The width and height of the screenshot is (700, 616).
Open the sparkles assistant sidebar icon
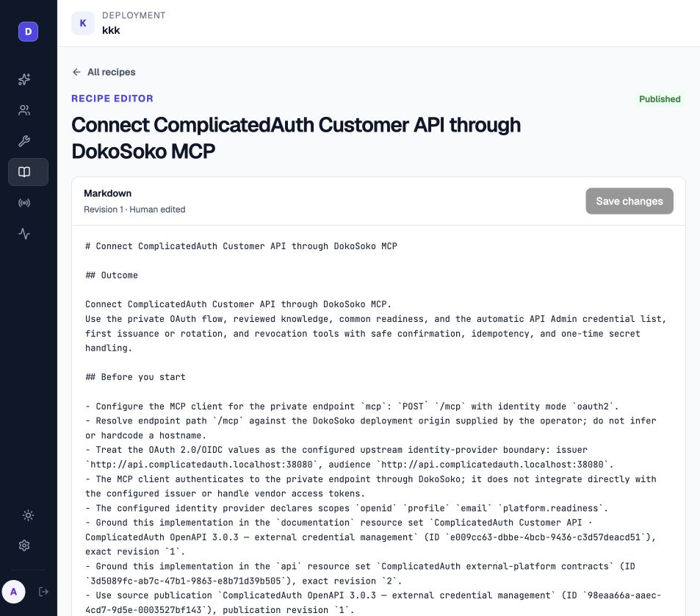24,79
